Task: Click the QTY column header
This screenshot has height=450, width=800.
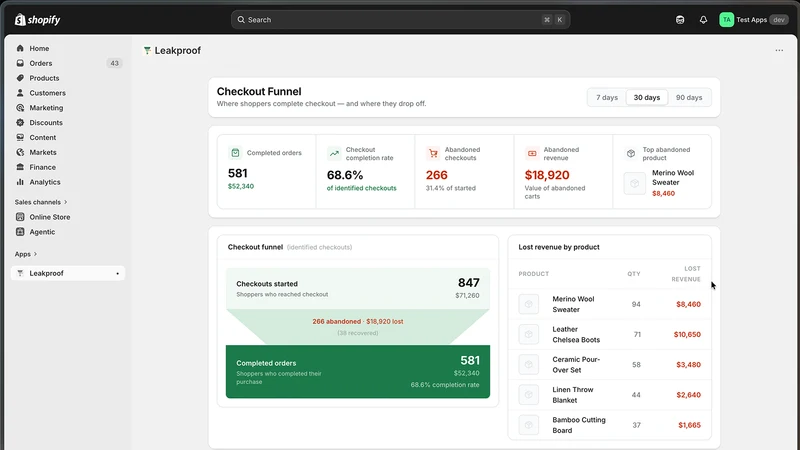Action: point(634,274)
